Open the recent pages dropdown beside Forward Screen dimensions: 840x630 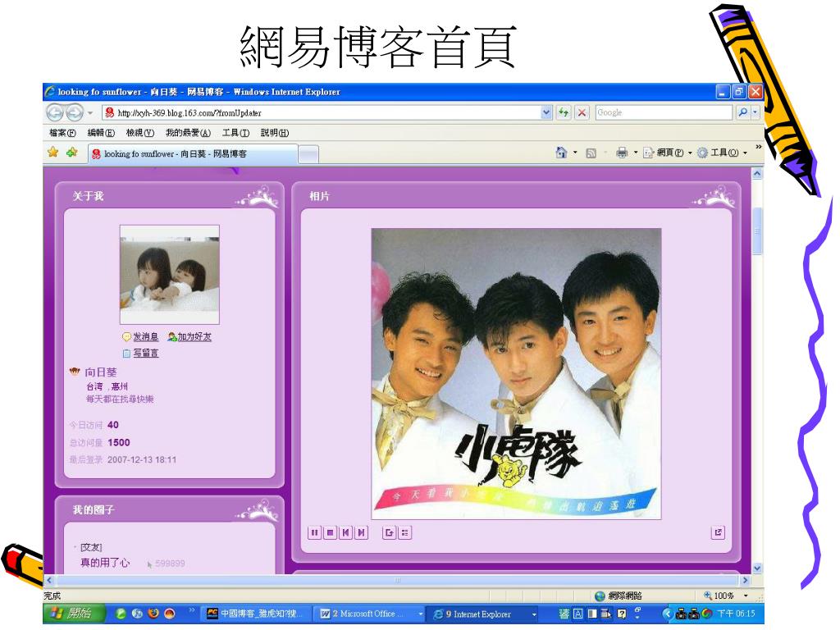point(90,112)
